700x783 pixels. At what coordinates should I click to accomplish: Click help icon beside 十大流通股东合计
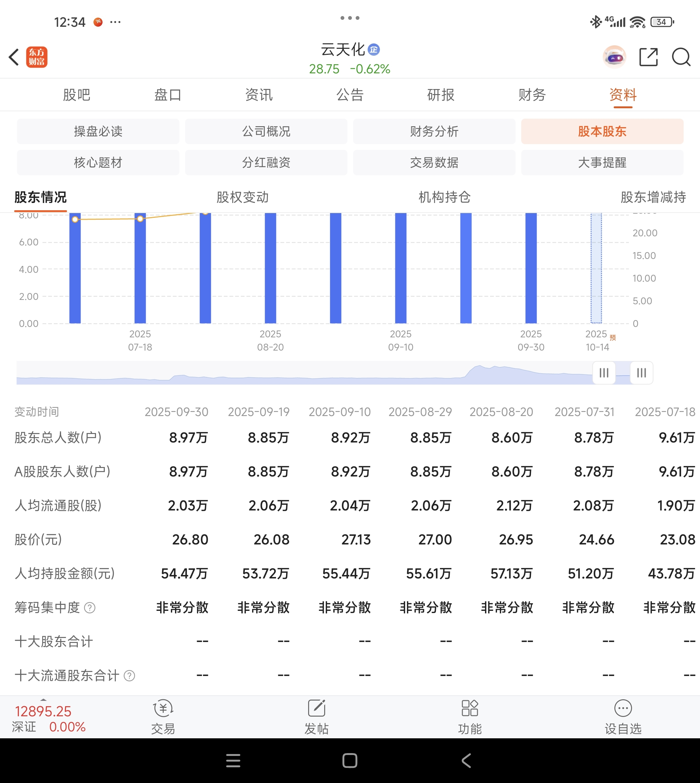[129, 676]
